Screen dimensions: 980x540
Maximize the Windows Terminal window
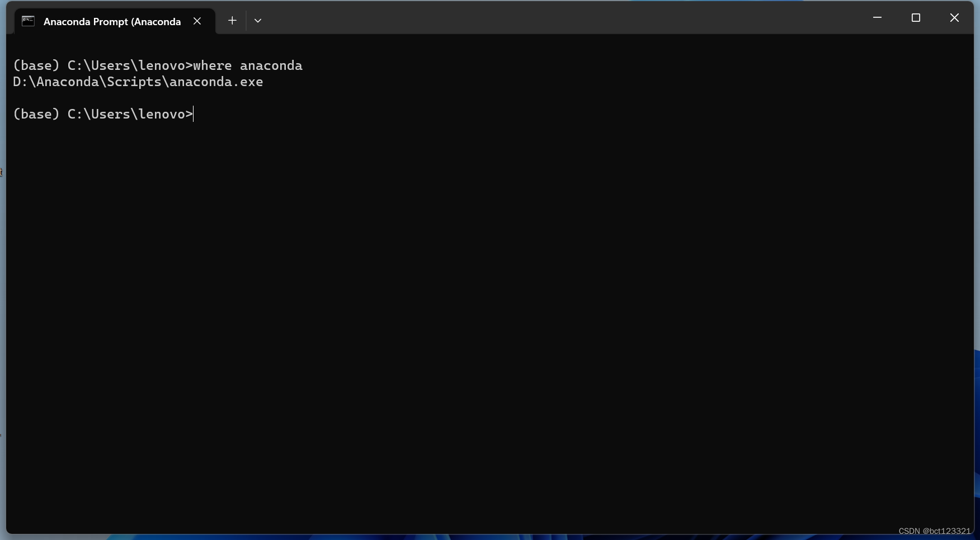916,17
